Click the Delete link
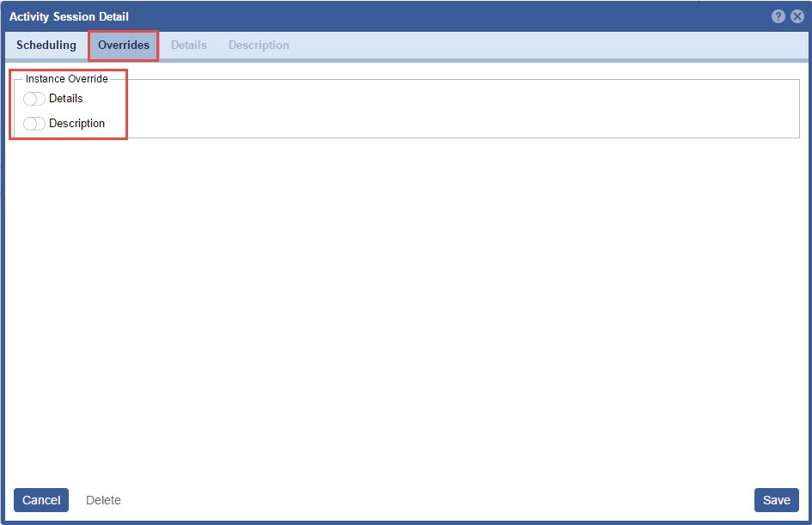The width and height of the screenshot is (812, 525). 103,500
